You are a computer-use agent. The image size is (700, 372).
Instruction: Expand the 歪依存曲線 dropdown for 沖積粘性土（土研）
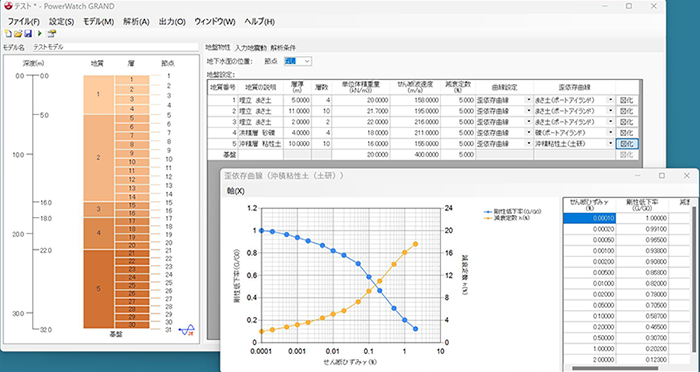[x=610, y=143]
